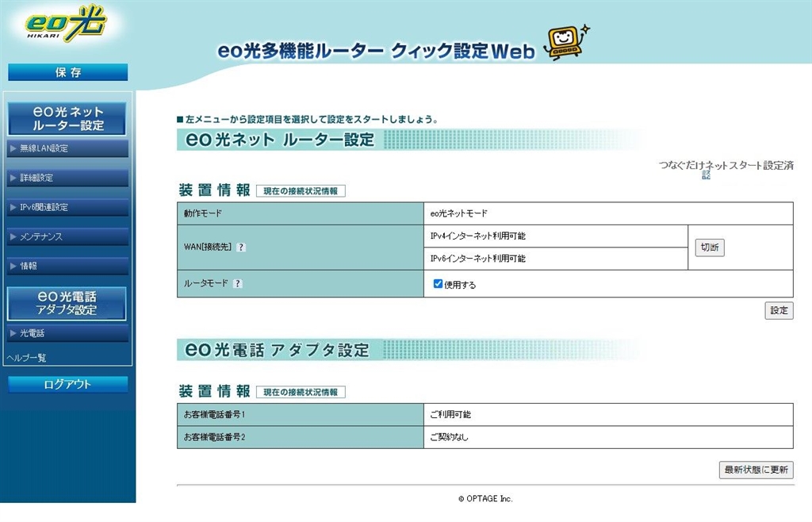Open eo光ネット ルーター設定 sidebar section
Screen dimensions: 812x522
(x=67, y=118)
